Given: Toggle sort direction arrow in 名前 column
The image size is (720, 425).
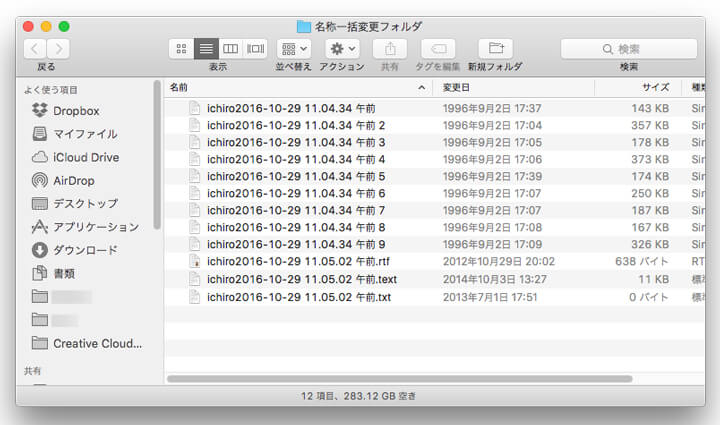Looking at the screenshot, I should [x=422, y=88].
